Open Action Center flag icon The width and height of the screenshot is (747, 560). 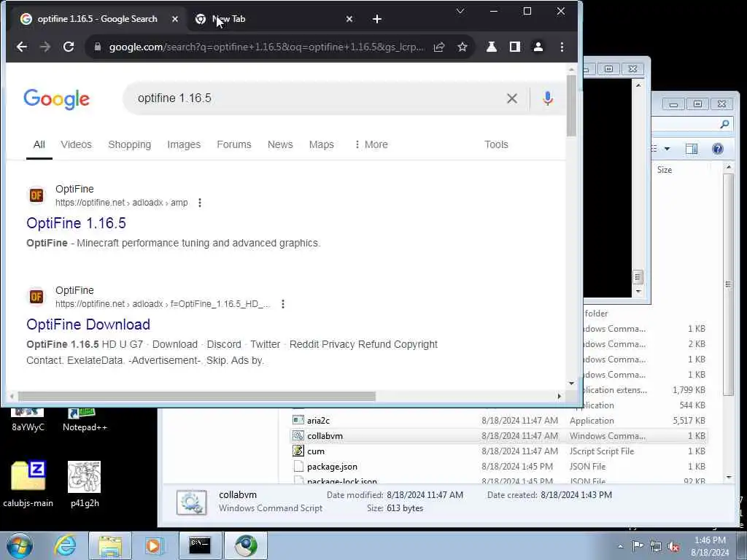pos(638,545)
